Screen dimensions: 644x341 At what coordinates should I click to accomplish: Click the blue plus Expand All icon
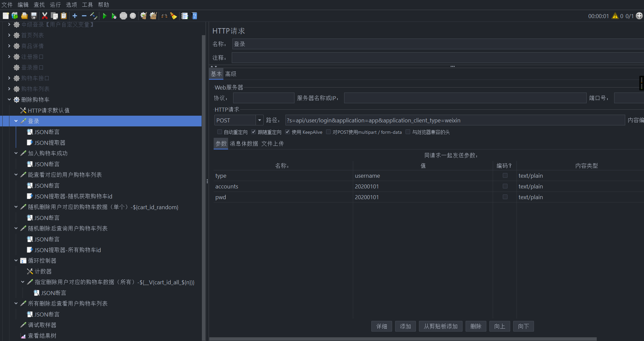click(75, 16)
